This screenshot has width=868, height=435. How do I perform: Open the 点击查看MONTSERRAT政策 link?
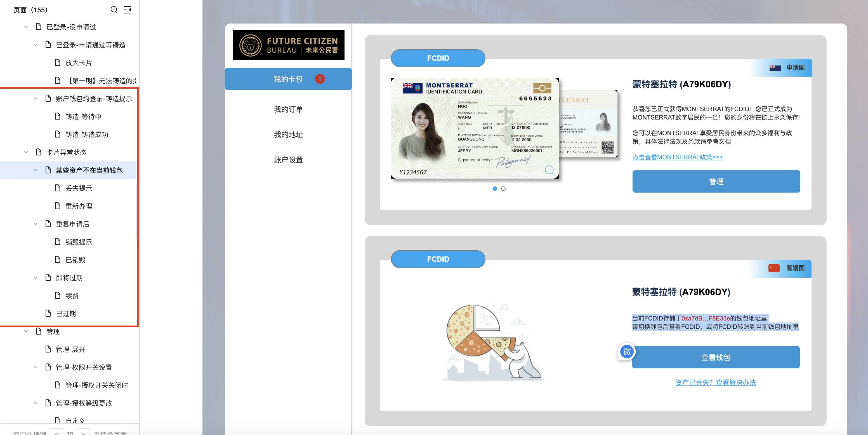pos(677,157)
